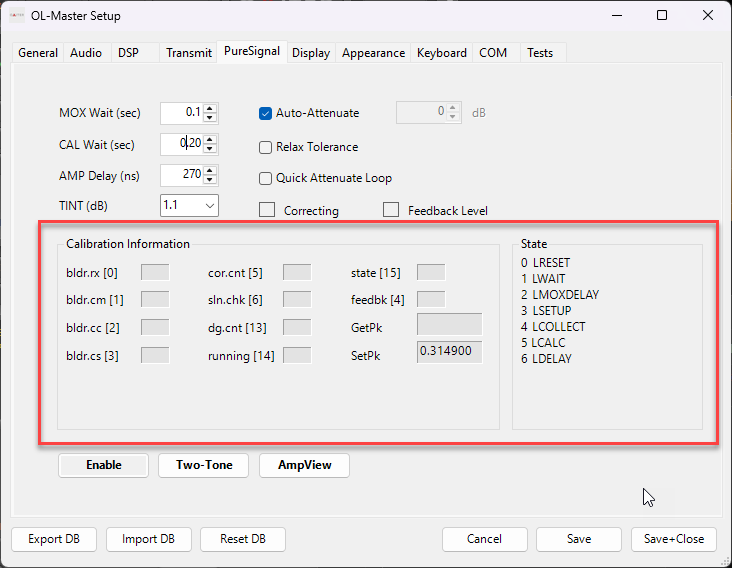
Task: Open the Display tab
Action: click(x=311, y=53)
